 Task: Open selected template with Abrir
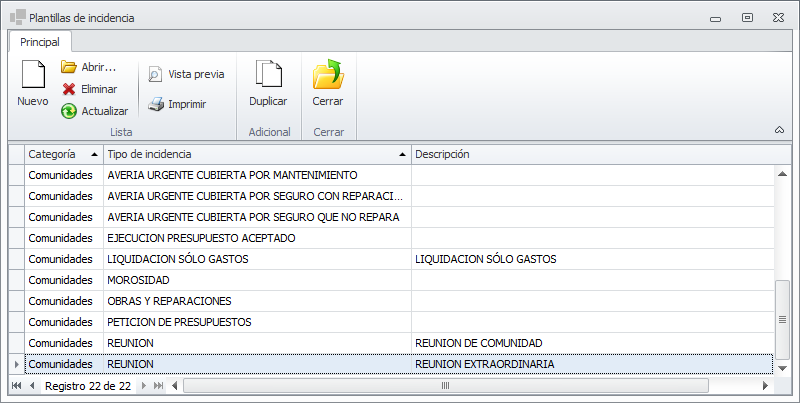89,67
